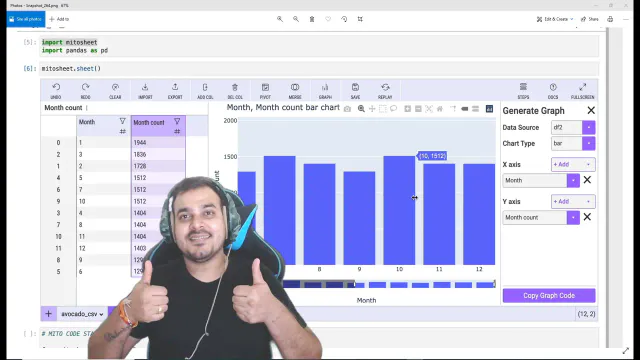Viewport: 640px width, 360px height.
Task: Expand the X axis Month dropdown
Action: click(573, 180)
